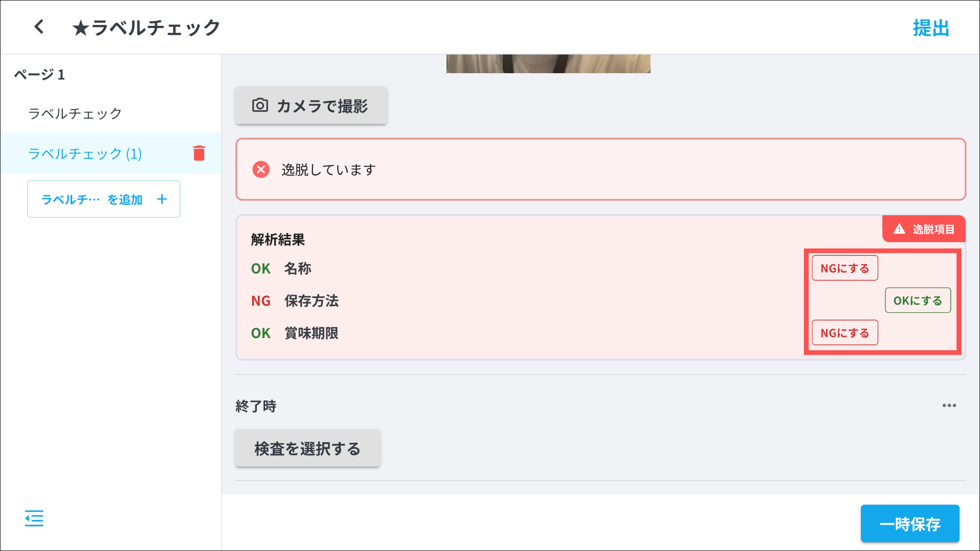
Task: Click the 提出 submit link
Action: tap(931, 28)
